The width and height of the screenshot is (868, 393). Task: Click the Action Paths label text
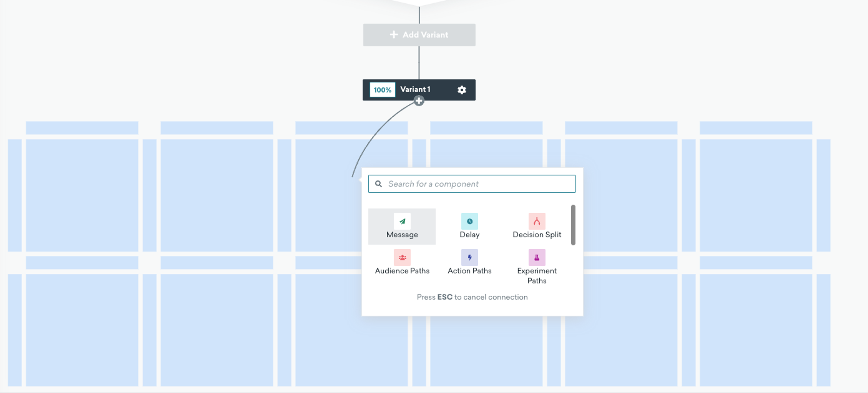(469, 271)
